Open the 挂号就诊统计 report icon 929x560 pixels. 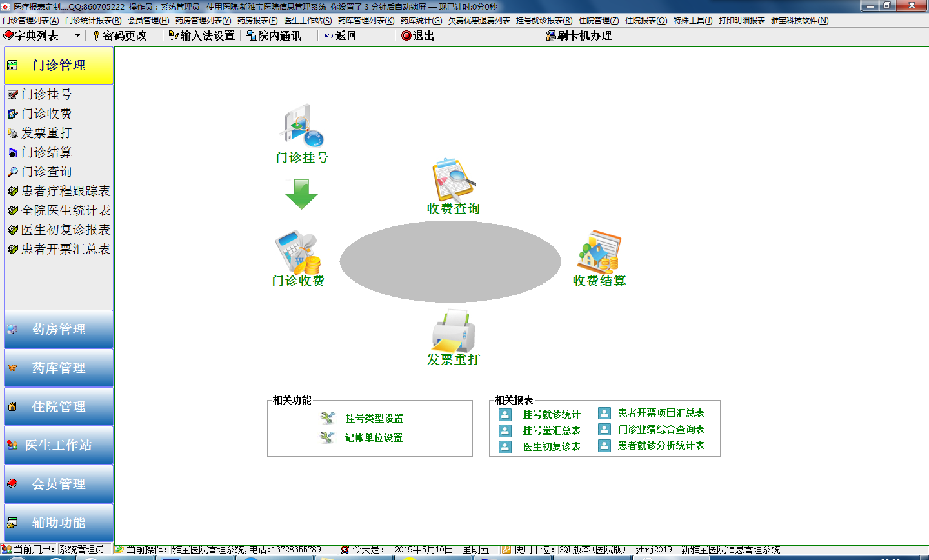coord(505,414)
